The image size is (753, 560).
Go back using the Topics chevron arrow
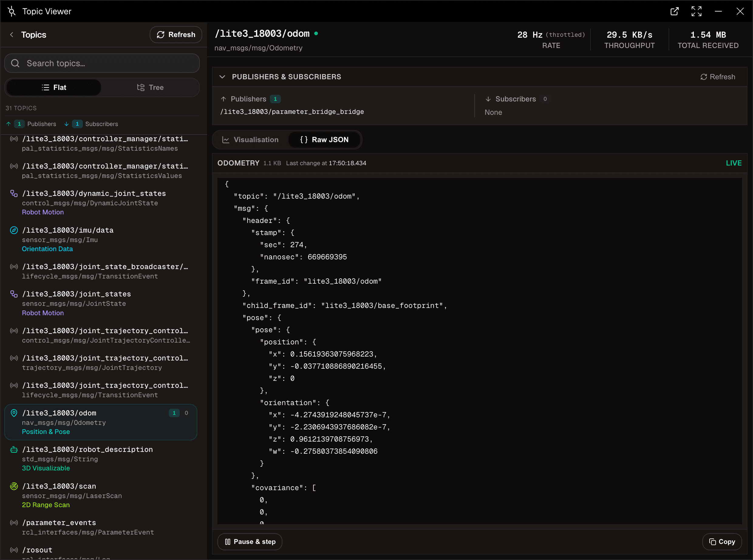[x=12, y=35]
